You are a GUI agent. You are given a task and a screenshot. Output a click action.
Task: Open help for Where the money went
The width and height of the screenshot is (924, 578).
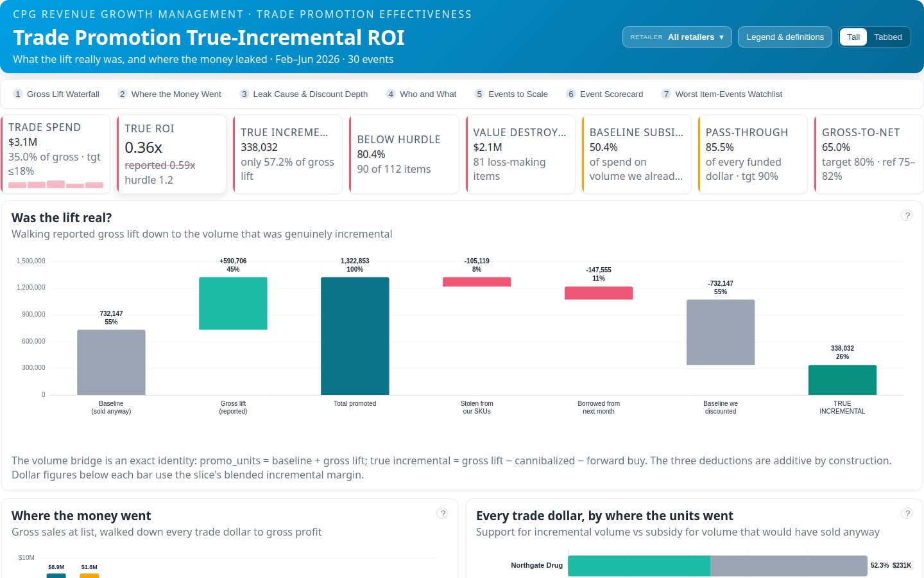[442, 513]
